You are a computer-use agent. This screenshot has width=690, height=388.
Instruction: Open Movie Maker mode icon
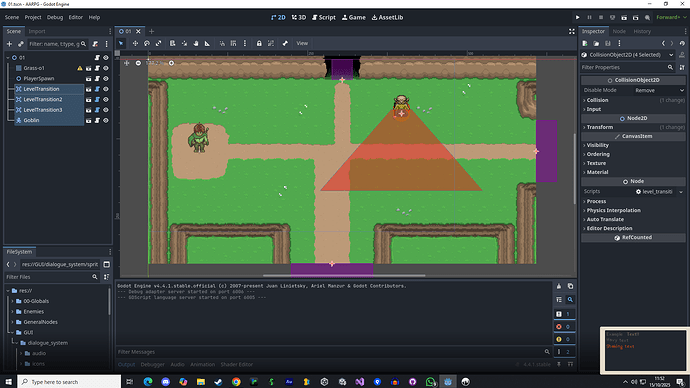coord(647,18)
